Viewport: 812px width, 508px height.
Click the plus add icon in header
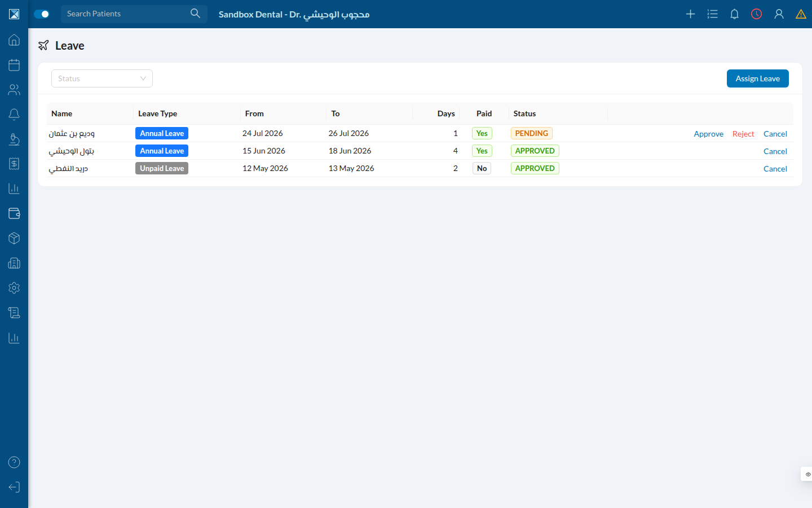click(690, 14)
